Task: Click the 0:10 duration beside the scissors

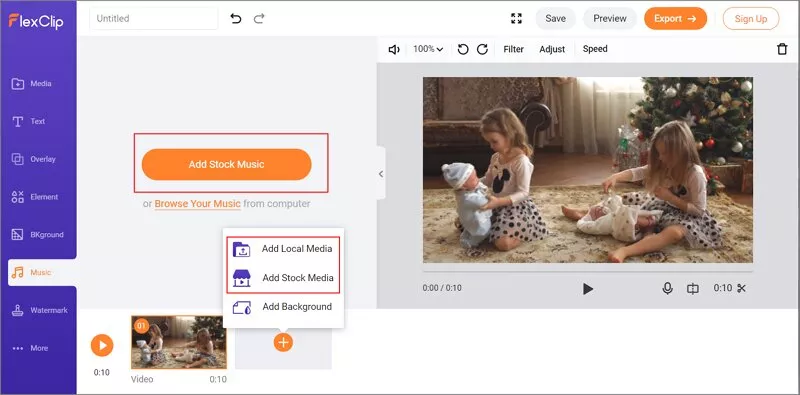Action: 722,288
